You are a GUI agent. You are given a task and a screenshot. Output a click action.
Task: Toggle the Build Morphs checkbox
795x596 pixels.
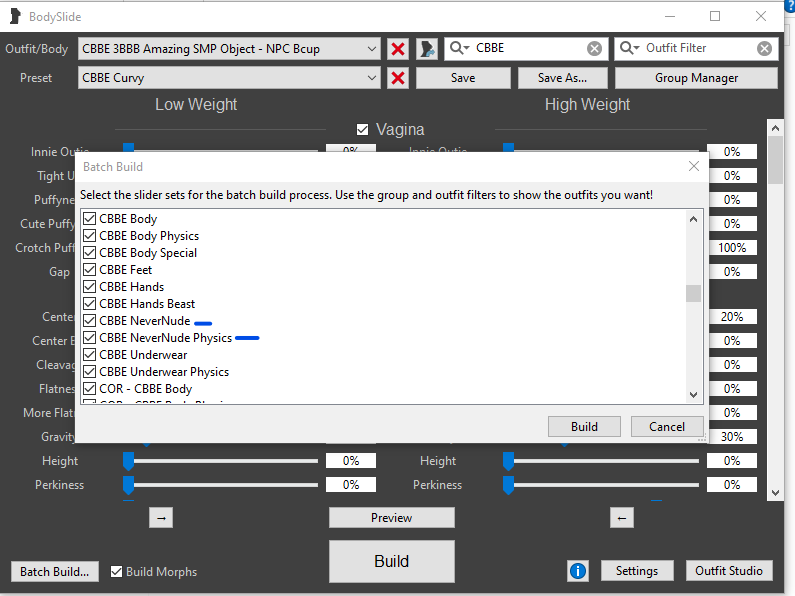click(x=117, y=572)
